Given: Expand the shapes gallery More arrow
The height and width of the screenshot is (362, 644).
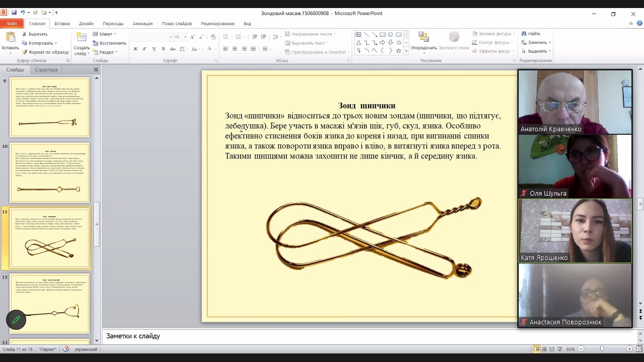Looking at the screenshot, I should point(406,51).
